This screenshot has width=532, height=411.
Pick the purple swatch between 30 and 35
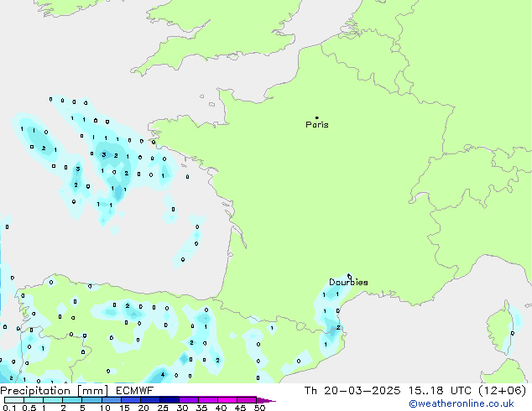click(189, 400)
